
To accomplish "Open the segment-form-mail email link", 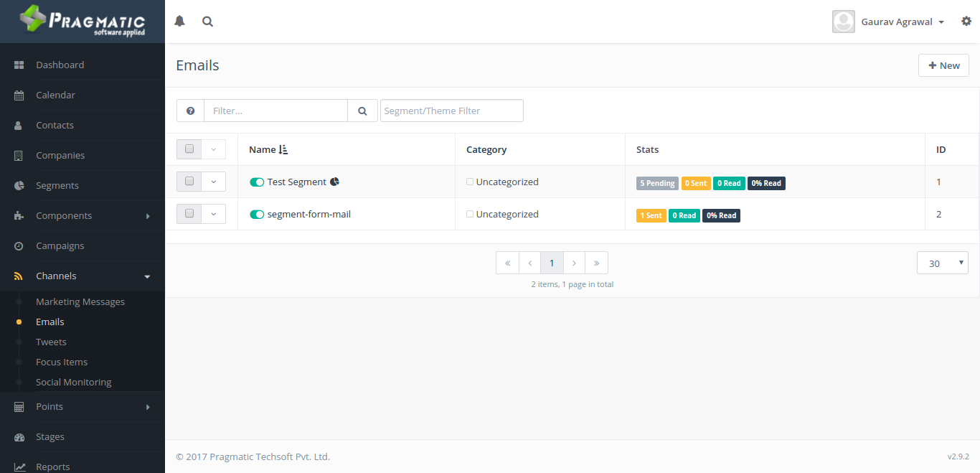I will pyautogui.click(x=309, y=214).
